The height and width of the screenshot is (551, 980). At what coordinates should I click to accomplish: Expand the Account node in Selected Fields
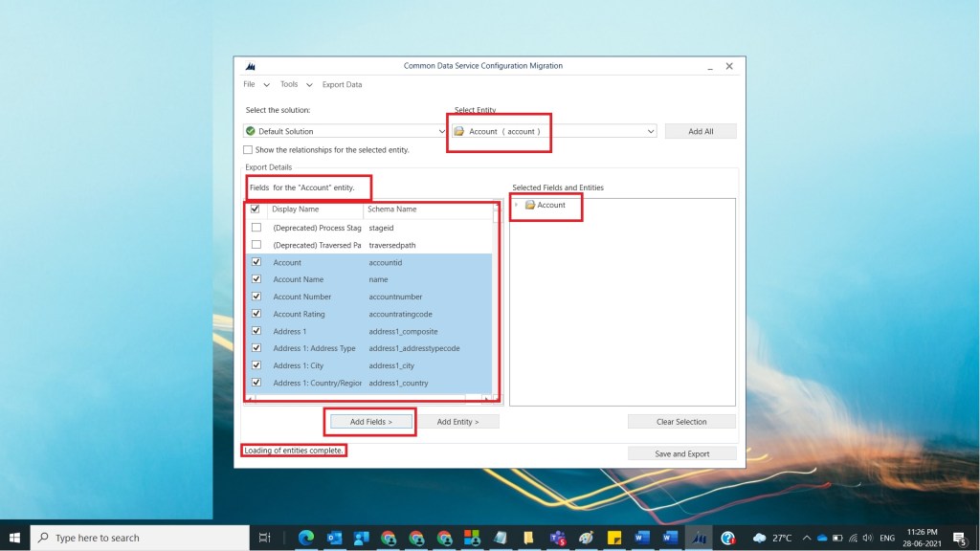pyautogui.click(x=517, y=205)
